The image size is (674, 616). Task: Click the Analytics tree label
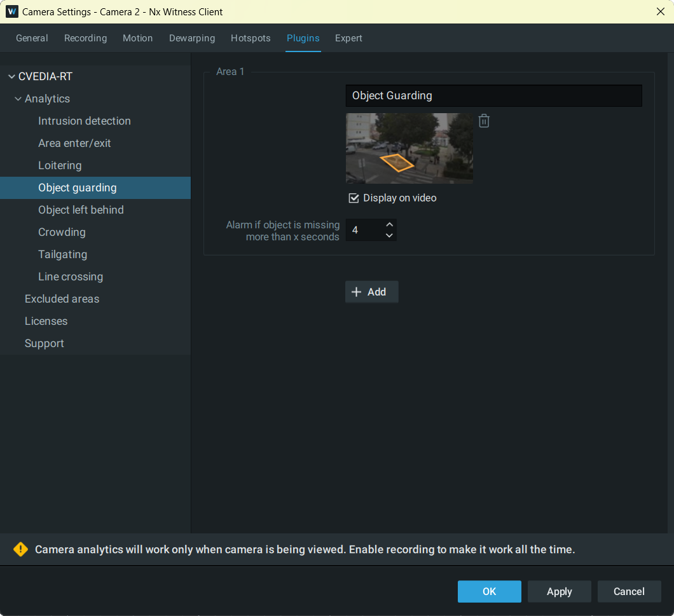tap(47, 99)
